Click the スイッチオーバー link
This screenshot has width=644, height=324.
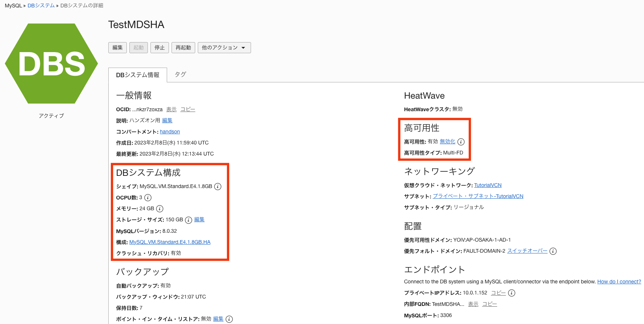(527, 251)
